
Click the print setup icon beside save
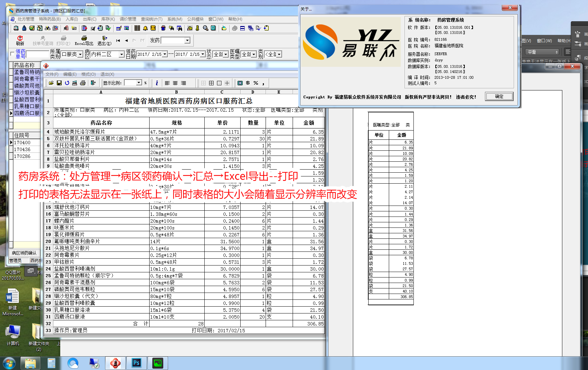(x=75, y=83)
